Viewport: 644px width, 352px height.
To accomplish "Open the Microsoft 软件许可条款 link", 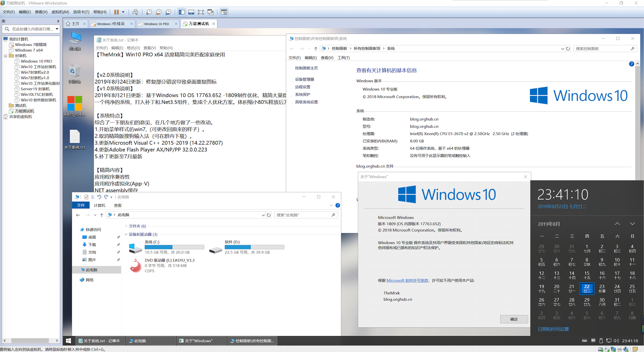I will [407, 281].
